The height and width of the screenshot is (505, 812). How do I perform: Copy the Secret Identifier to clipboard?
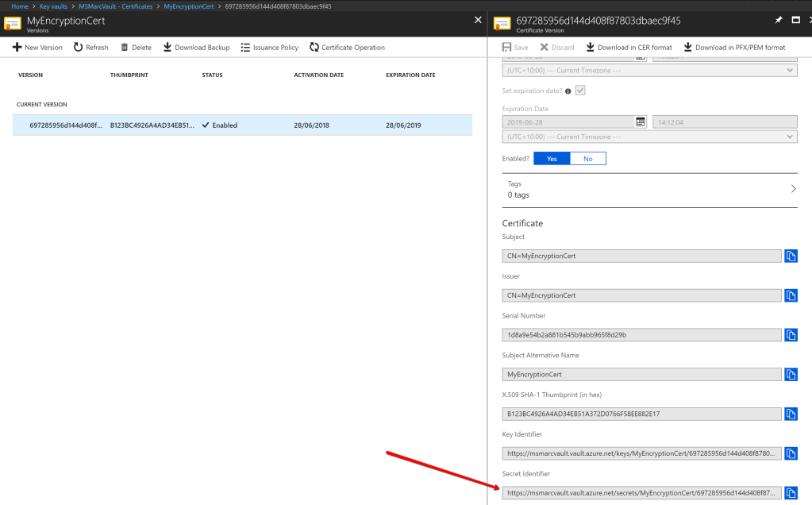790,492
